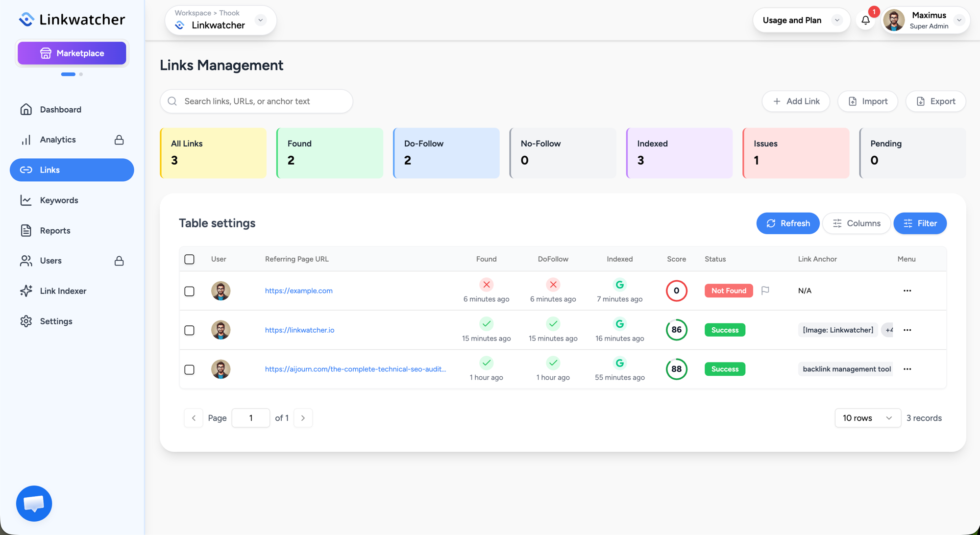Click the page number input field

tap(251, 418)
